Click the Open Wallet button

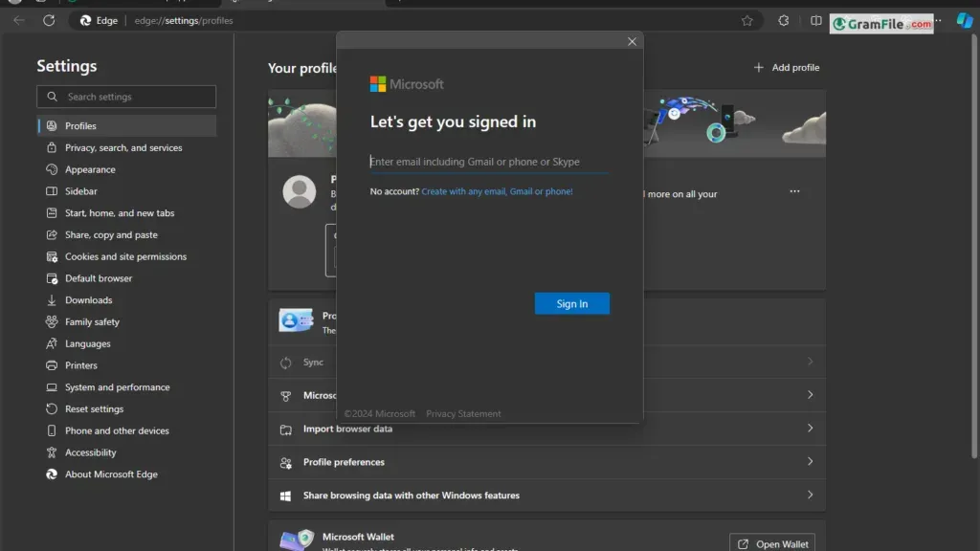tap(772, 543)
